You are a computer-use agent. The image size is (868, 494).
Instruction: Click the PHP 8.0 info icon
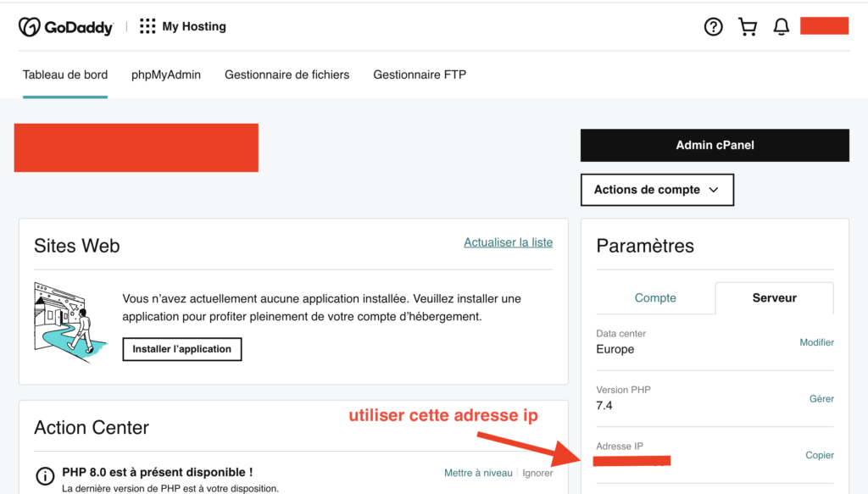(45, 475)
